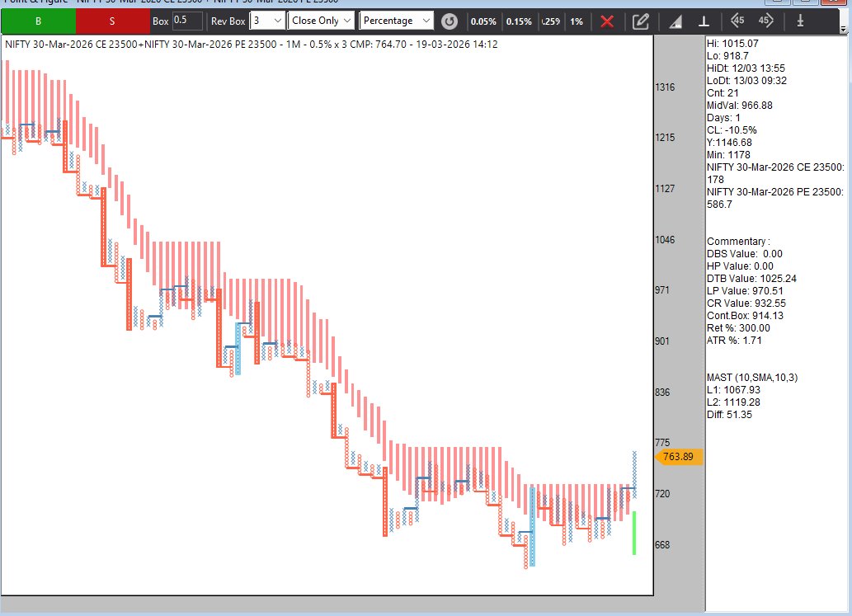Screen dimensions: 852x616
Task: Click the 'Diff: 51.35' value
Action: pos(729,415)
